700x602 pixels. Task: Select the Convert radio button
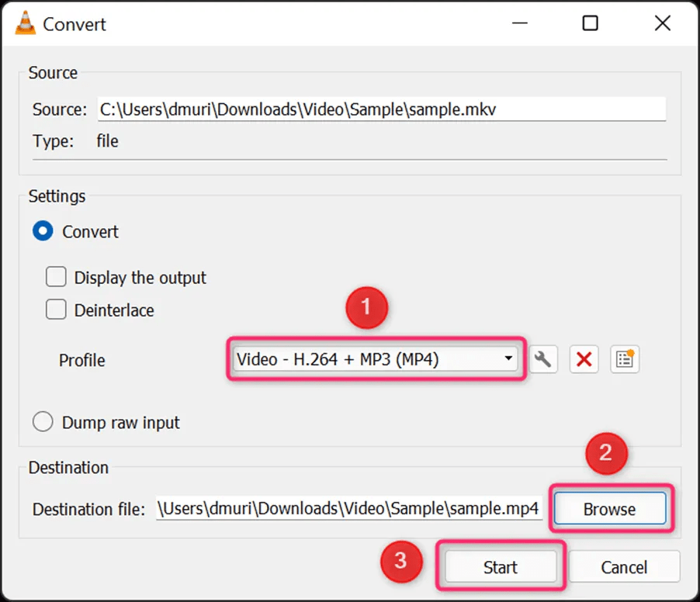(43, 230)
